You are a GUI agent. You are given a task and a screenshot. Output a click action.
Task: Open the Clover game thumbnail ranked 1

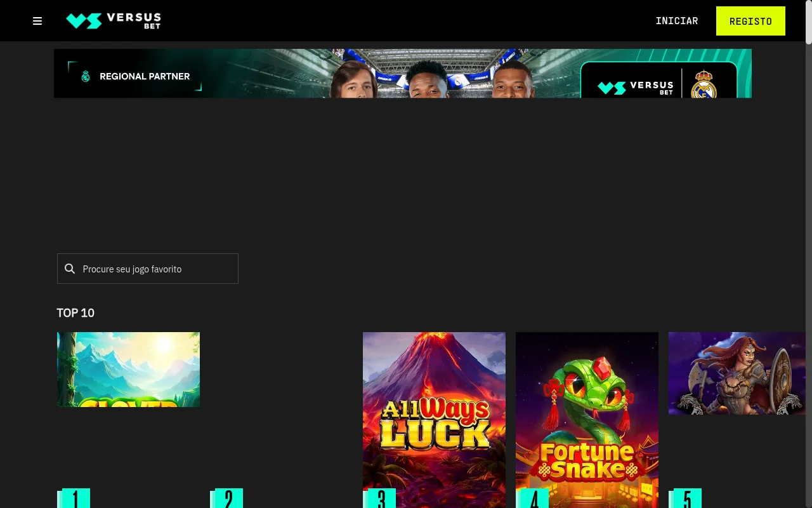[x=128, y=370]
